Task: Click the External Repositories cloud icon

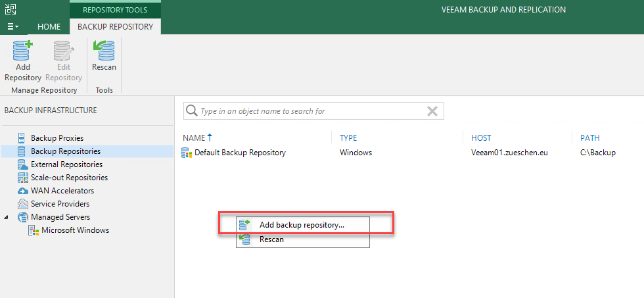Action: click(x=22, y=164)
